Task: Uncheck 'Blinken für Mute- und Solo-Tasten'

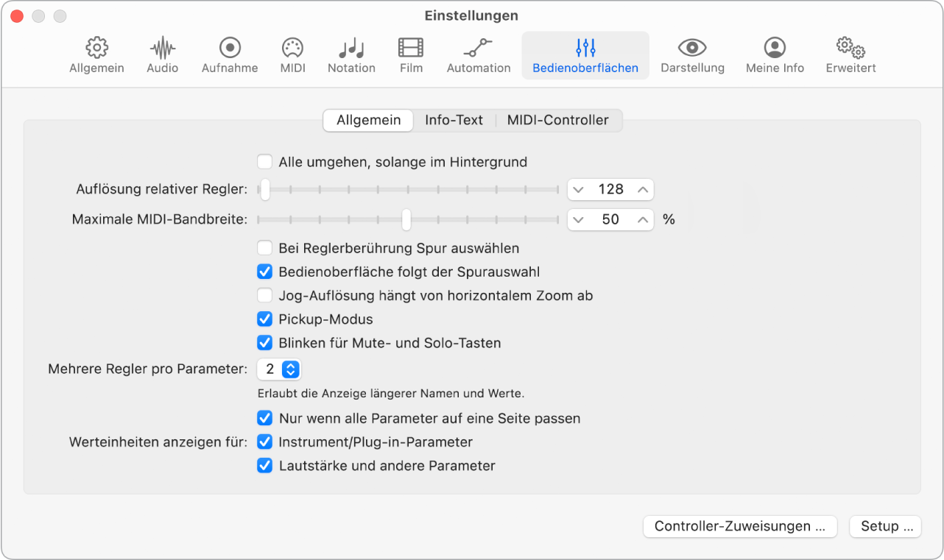Action: pyautogui.click(x=264, y=343)
